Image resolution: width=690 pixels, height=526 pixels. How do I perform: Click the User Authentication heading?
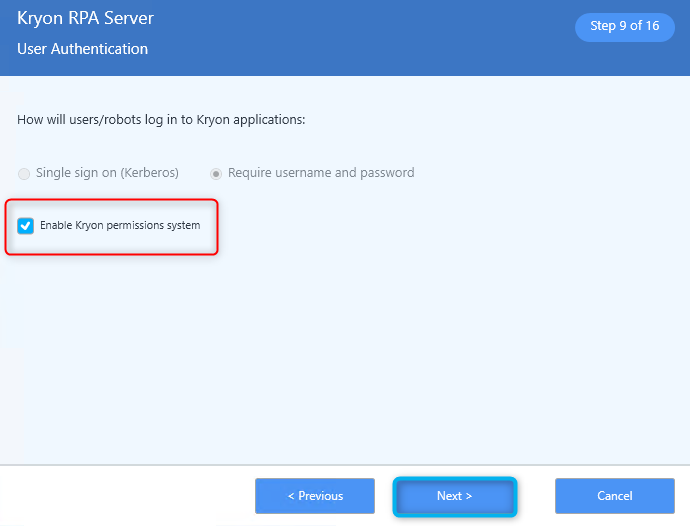tap(82, 49)
